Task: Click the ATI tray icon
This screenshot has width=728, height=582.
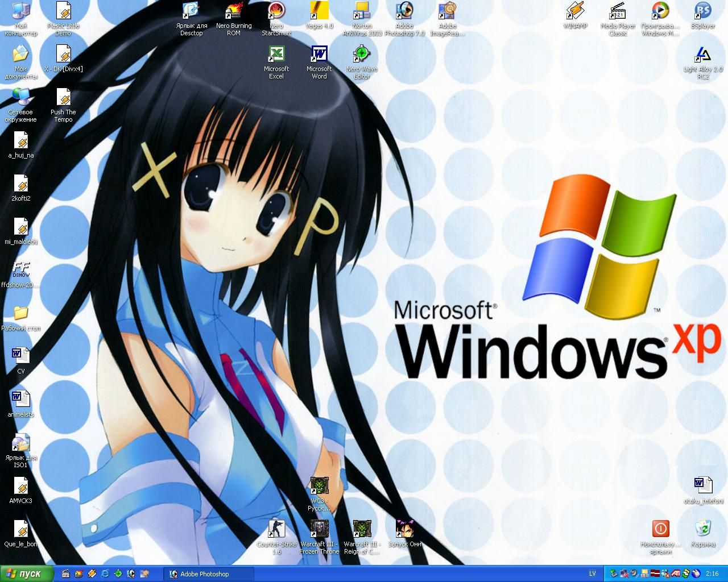Action: coord(676,573)
